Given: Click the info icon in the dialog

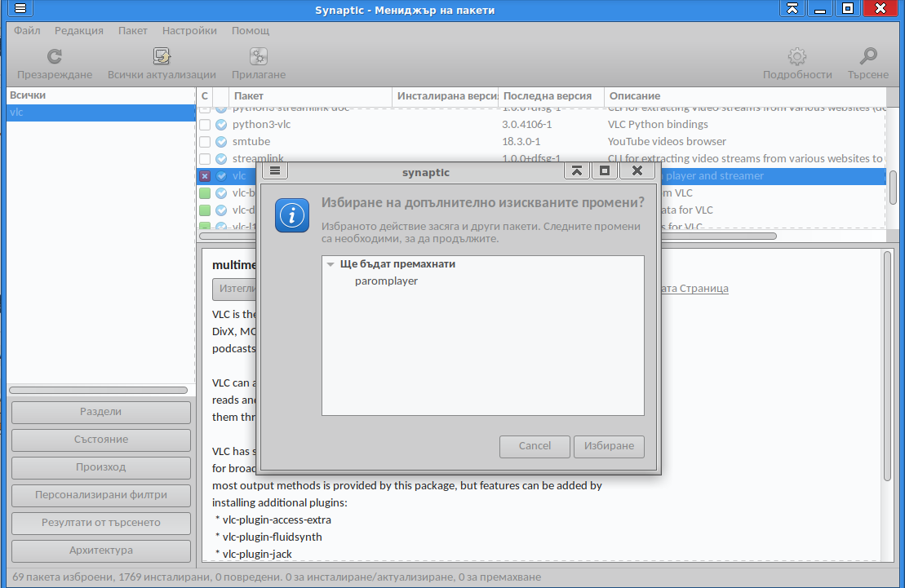Looking at the screenshot, I should (x=292, y=215).
